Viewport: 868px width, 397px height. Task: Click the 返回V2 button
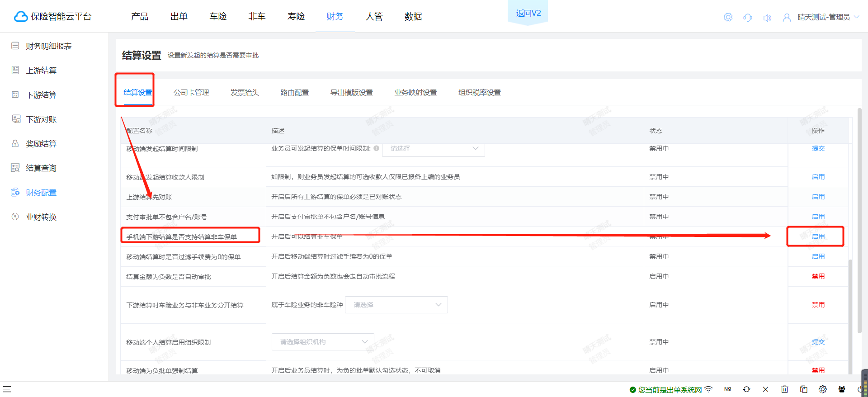pyautogui.click(x=528, y=13)
